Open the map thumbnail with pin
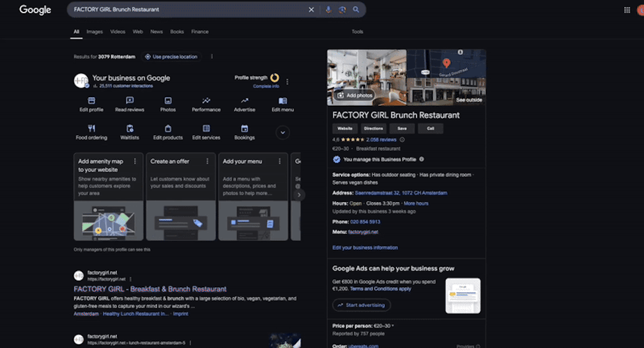The height and width of the screenshot is (348, 644). [x=447, y=64]
